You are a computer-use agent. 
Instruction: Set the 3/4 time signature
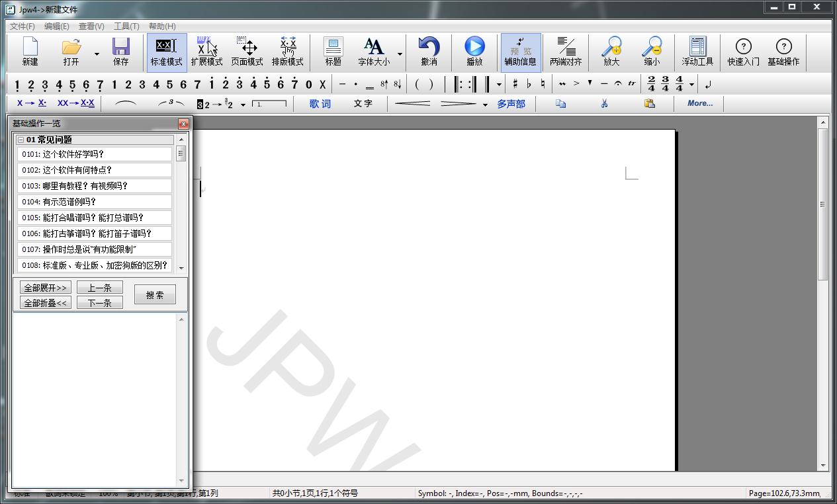pyautogui.click(x=665, y=84)
